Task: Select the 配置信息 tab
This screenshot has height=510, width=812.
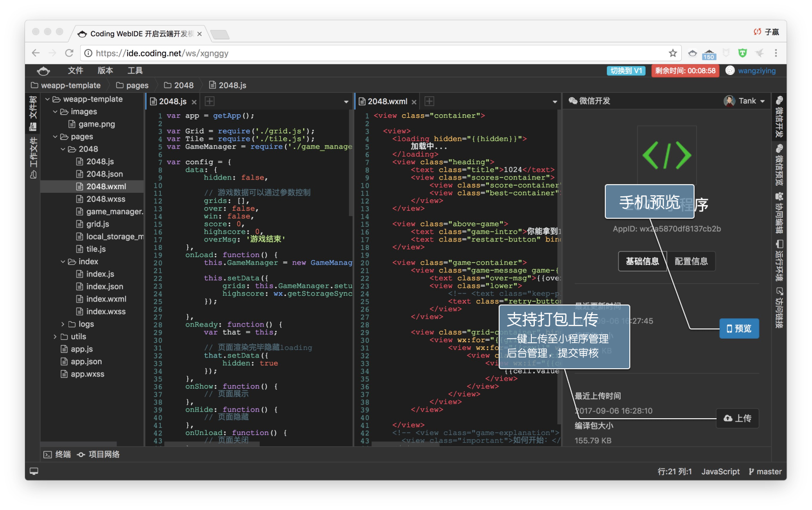Action: [x=691, y=261]
